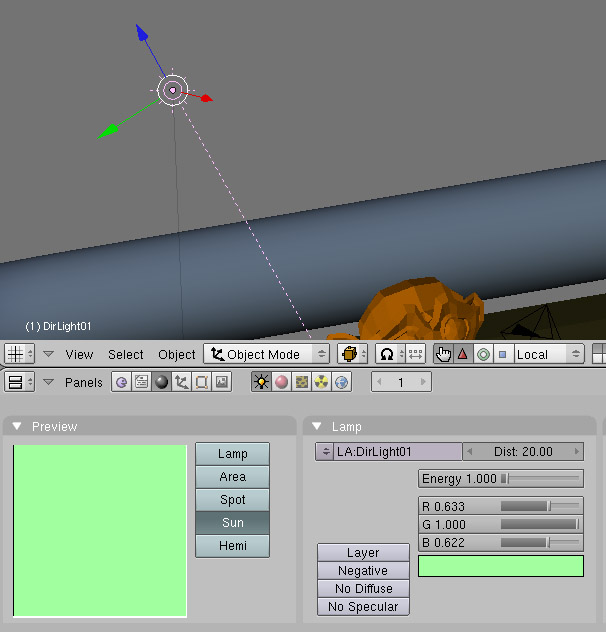Set lamp type to Lamp

click(x=233, y=454)
